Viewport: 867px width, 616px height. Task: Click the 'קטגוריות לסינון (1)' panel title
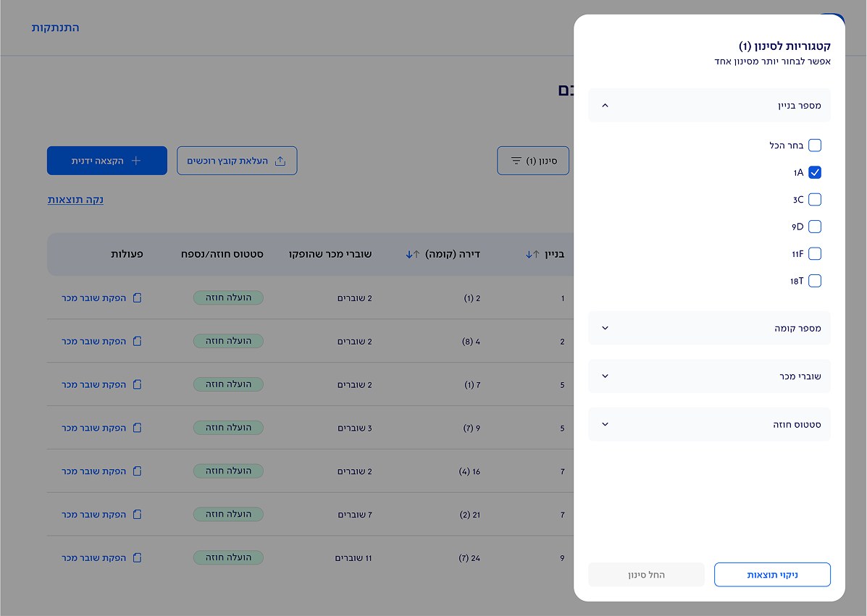(784, 46)
